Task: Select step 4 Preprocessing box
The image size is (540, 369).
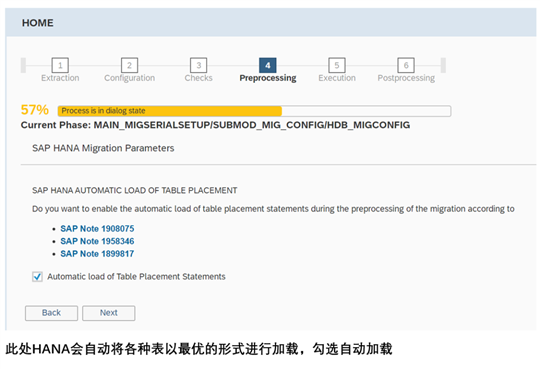Action: 268,65
